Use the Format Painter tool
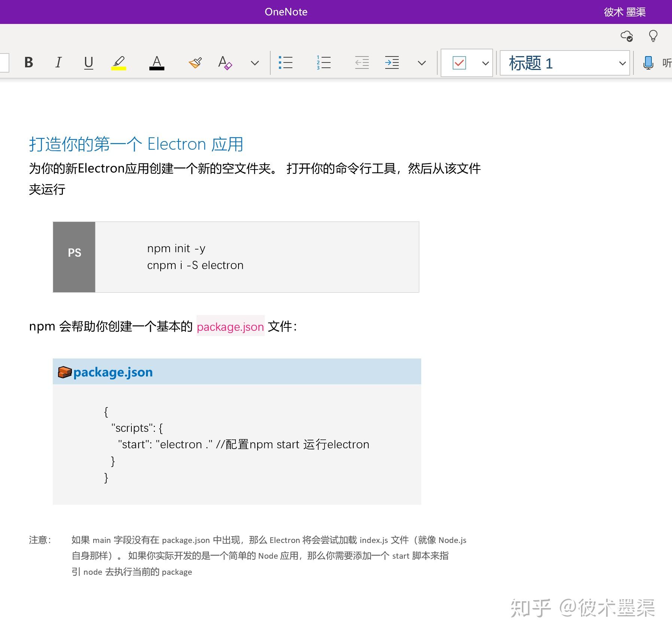Screen dimensions: 672x635 pyautogui.click(x=195, y=62)
